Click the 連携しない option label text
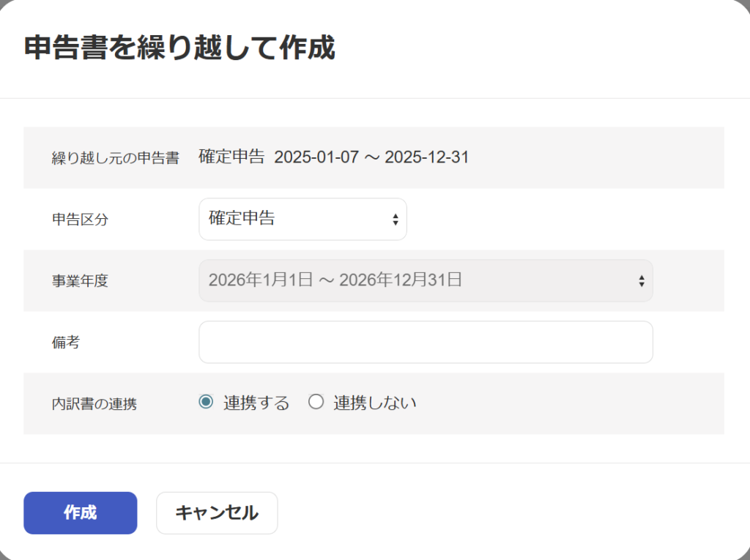Screen dimensions: 750x560 pos(375,403)
